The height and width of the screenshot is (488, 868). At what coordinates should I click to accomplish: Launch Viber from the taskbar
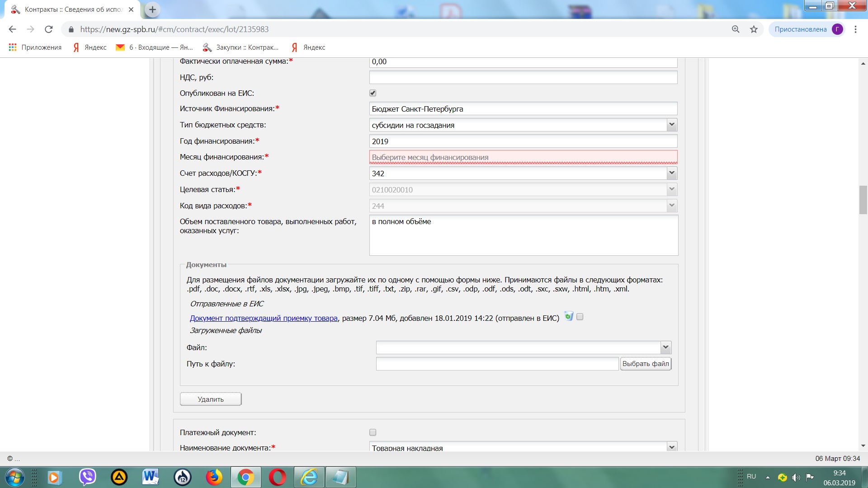(87, 477)
